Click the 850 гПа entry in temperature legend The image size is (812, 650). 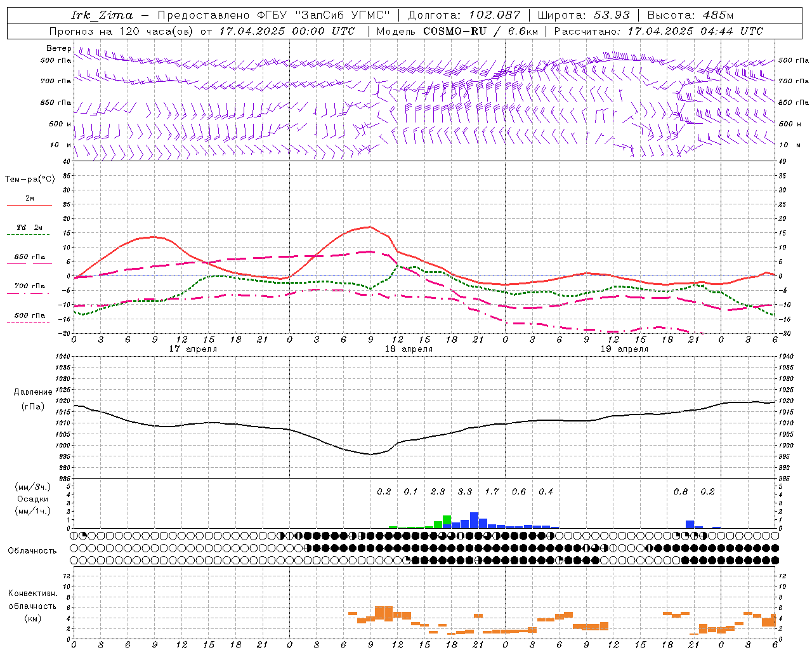30,257
